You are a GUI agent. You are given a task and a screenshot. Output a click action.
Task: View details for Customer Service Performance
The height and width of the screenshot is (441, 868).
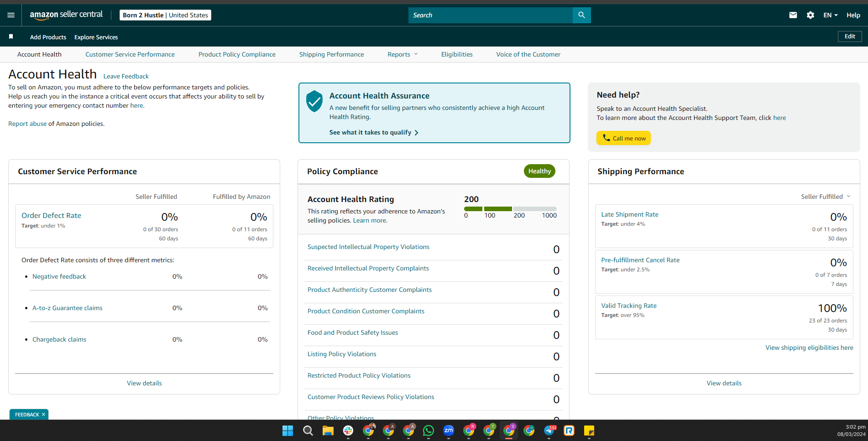[144, 383]
